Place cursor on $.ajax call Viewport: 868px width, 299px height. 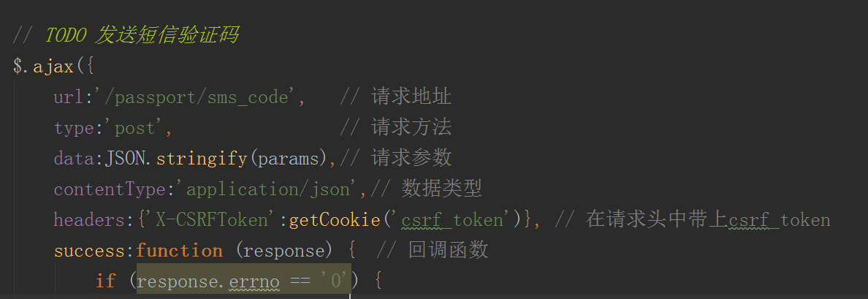(44, 67)
